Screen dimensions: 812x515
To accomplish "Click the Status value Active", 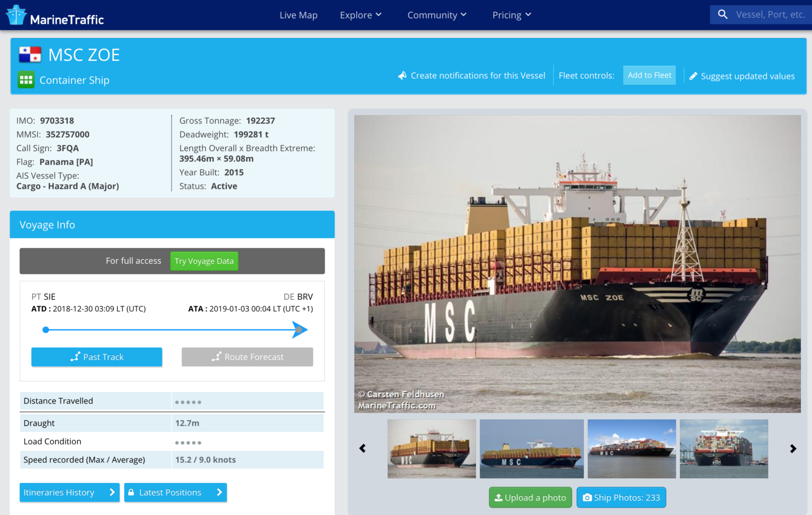I will 224,186.
